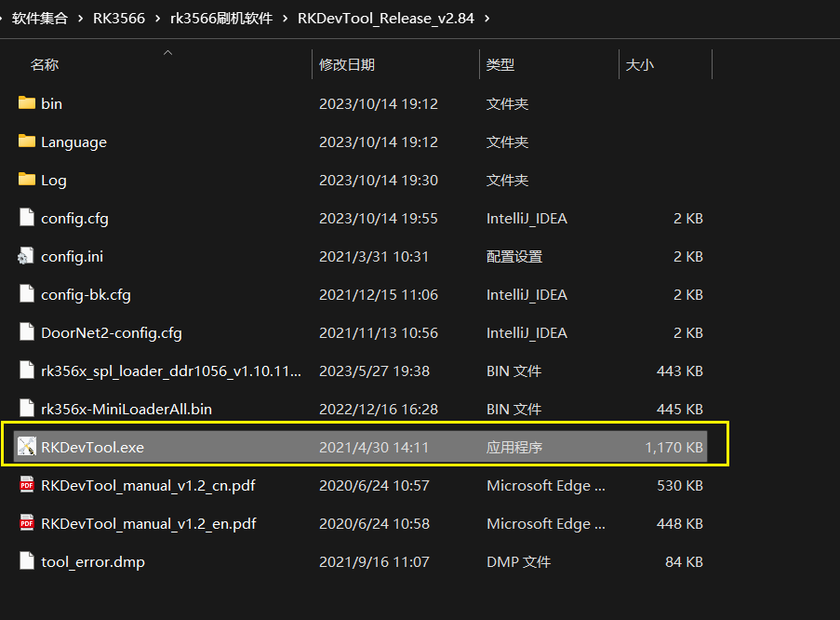Select config.ini file name
Screen dimensions: 840x620
[72, 256]
